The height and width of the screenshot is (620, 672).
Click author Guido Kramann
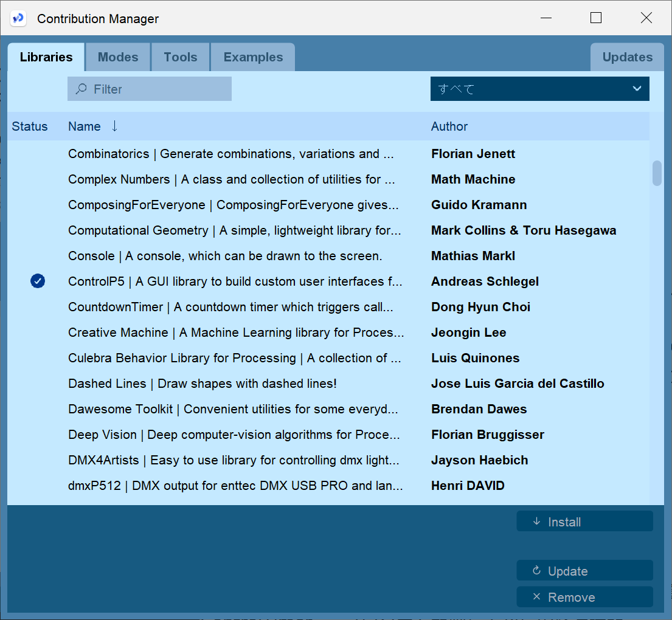pos(479,205)
